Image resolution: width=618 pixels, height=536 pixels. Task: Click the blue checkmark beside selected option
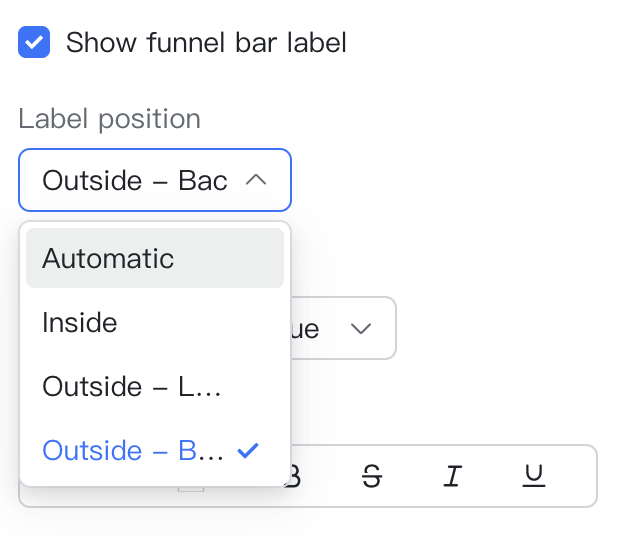(248, 451)
